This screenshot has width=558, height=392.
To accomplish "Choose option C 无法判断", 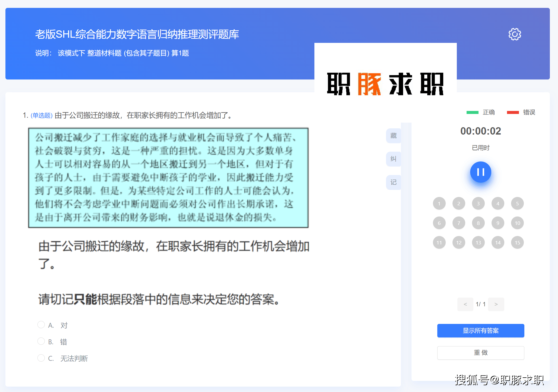I will pyautogui.click(x=41, y=358).
